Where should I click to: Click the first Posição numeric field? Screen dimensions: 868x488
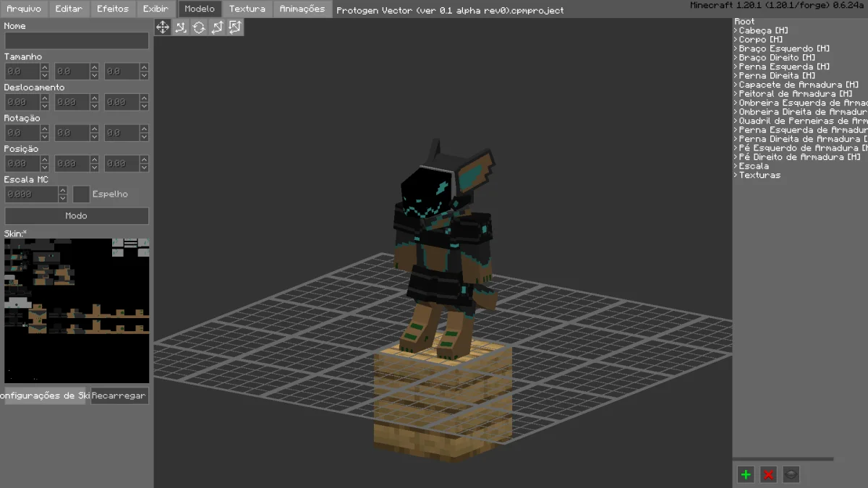pyautogui.click(x=22, y=163)
